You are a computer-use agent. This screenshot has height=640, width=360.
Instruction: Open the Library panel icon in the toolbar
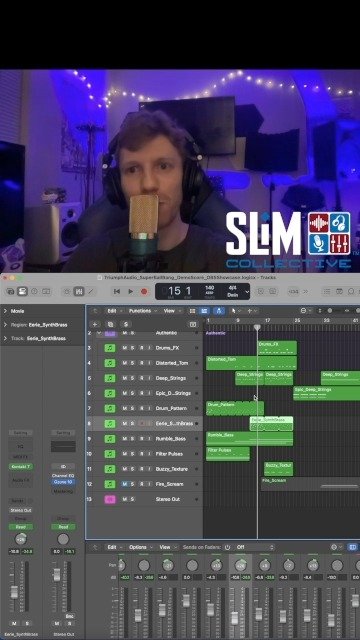click(11, 291)
